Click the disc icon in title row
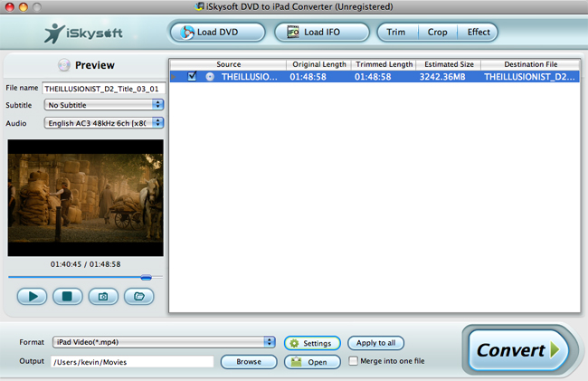The height and width of the screenshot is (381, 588). (210, 77)
